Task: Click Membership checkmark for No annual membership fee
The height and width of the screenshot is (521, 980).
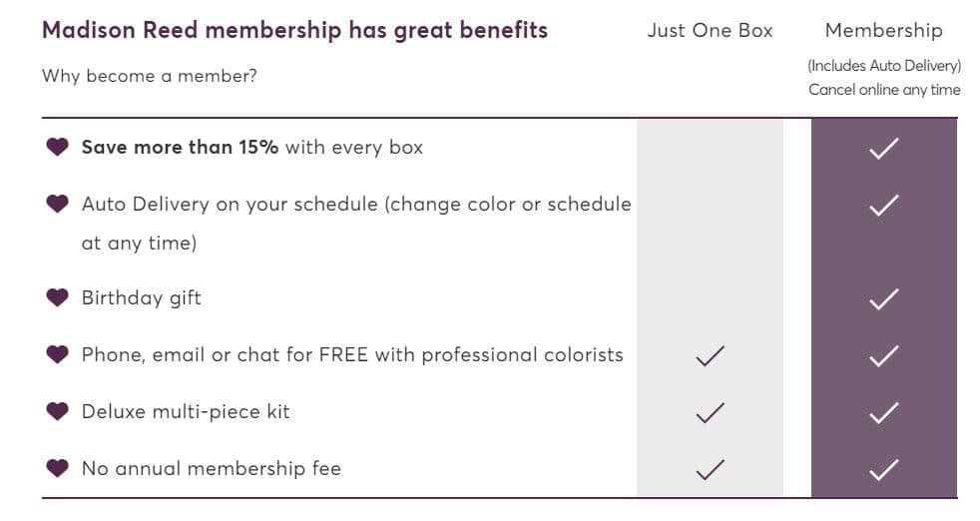Action: 884,470
